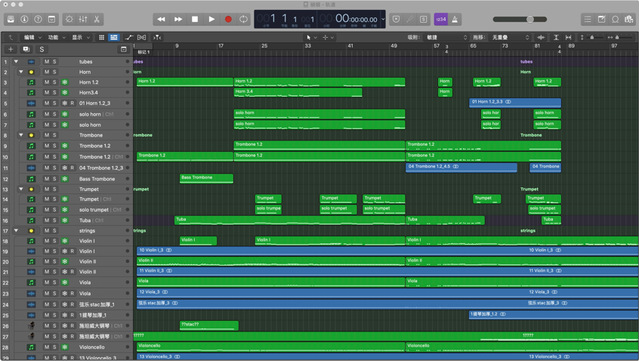Collapse the Trombone track stack

pyautogui.click(x=21, y=135)
